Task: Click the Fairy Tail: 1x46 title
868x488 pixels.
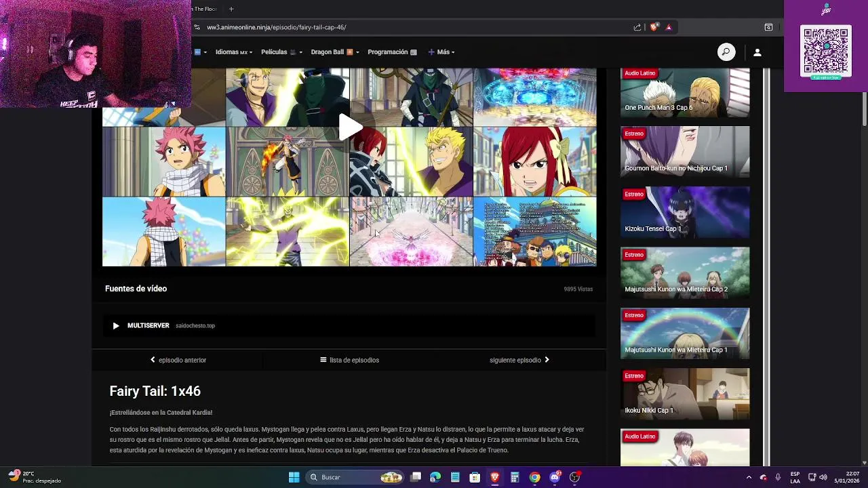Action: coord(155,391)
